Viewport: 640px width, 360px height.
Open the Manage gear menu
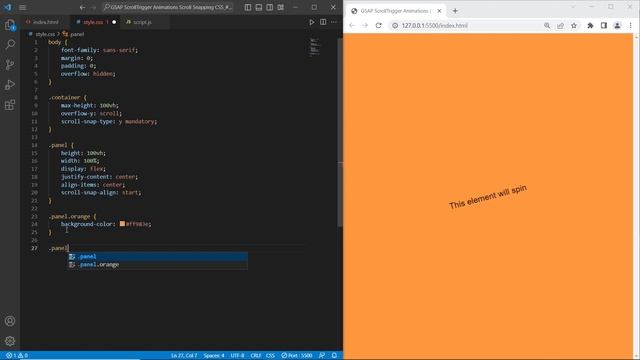(10, 341)
